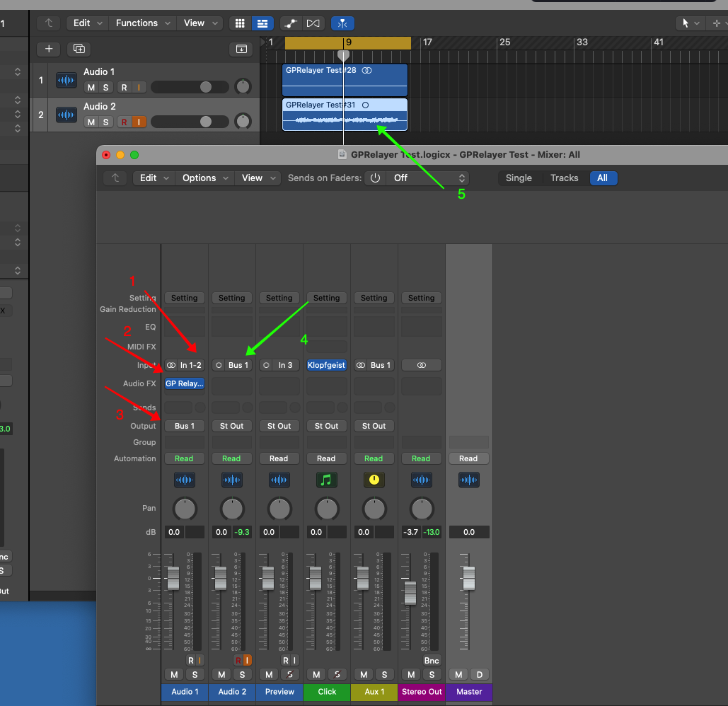Screen dimensions: 728x706
Task: Open the GP Relayer plugin slot
Action: 184,383
